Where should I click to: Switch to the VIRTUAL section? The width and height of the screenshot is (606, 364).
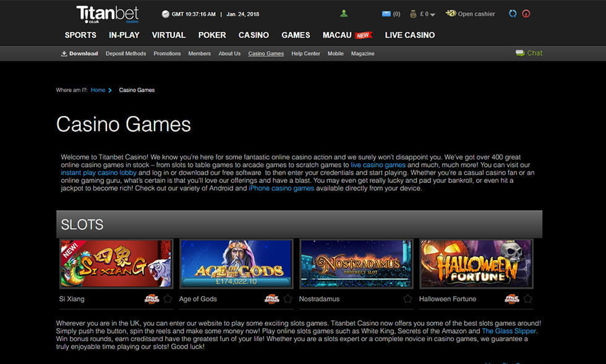click(168, 35)
